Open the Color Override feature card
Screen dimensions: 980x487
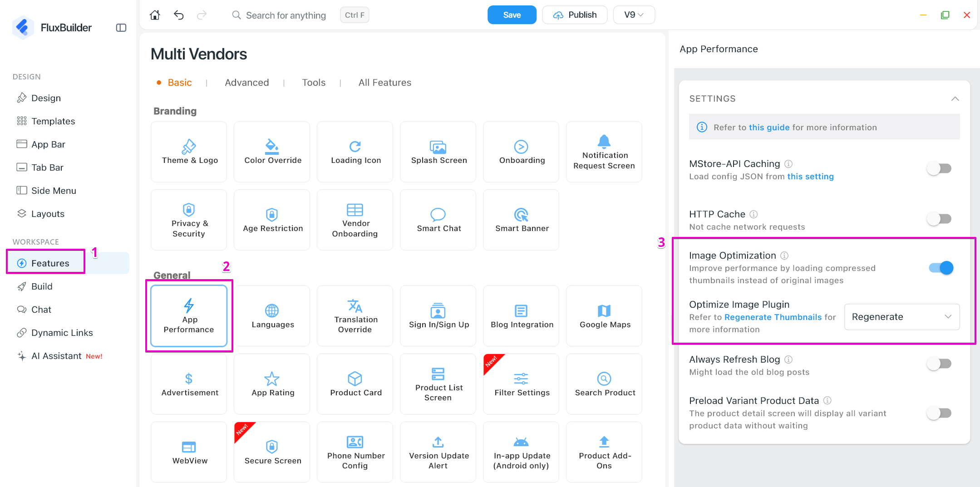tap(272, 152)
